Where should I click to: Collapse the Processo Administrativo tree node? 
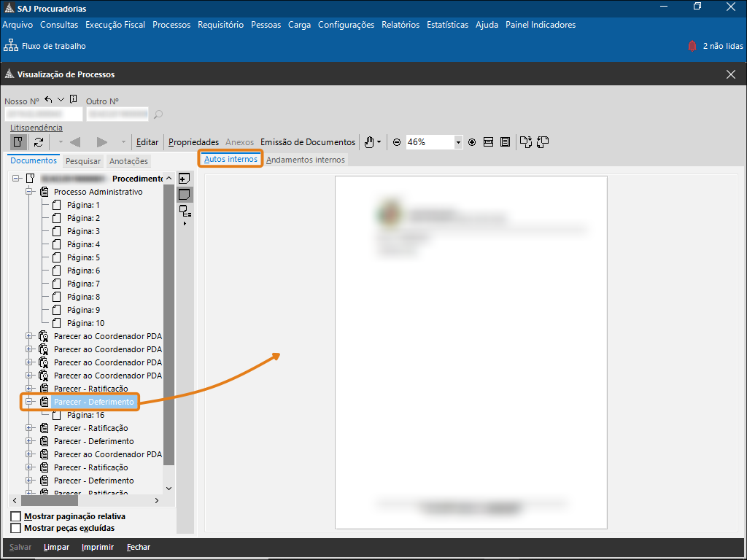point(30,192)
